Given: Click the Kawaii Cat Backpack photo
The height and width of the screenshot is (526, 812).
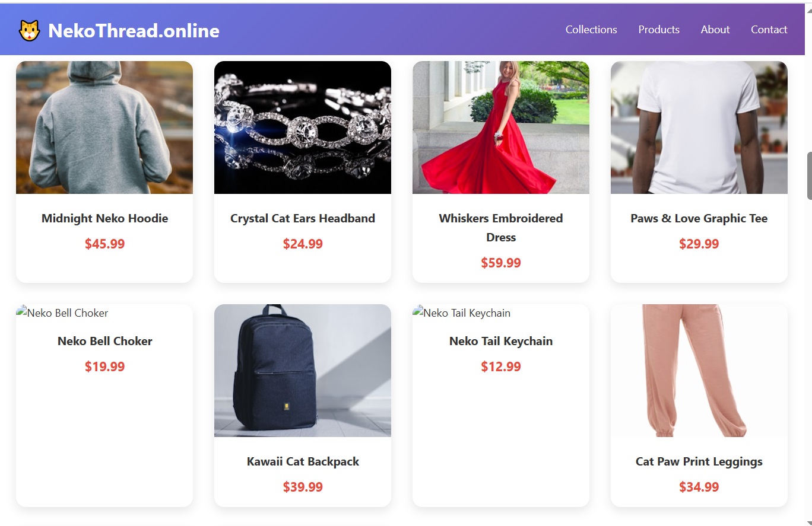Looking at the screenshot, I should pyautogui.click(x=303, y=371).
